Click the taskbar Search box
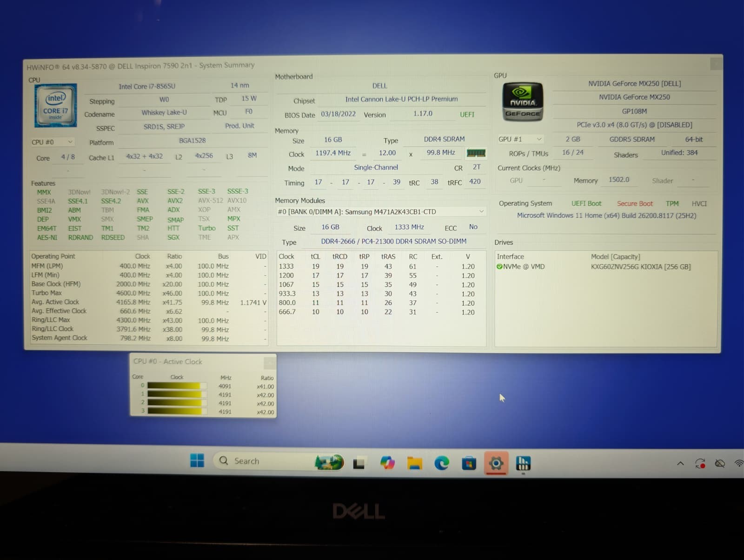Image resolution: width=744 pixels, height=560 pixels. tap(279, 461)
